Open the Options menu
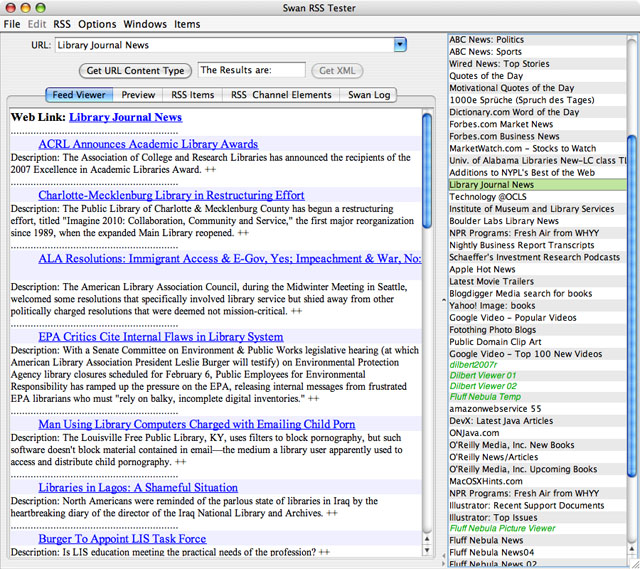 pyautogui.click(x=97, y=23)
